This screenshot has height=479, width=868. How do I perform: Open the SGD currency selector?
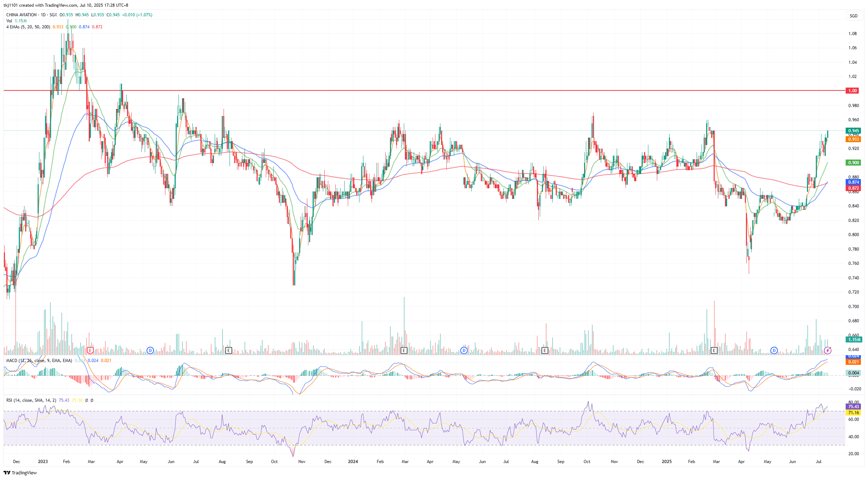tap(853, 16)
